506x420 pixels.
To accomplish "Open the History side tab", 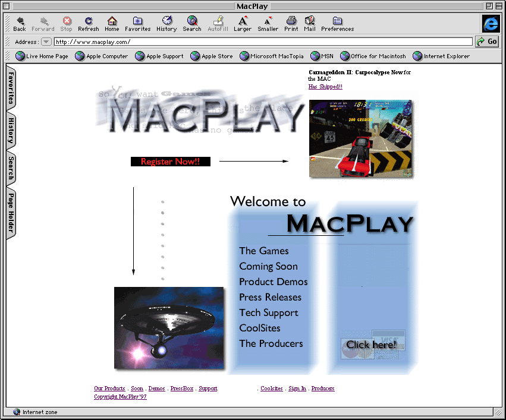I will pos(11,131).
